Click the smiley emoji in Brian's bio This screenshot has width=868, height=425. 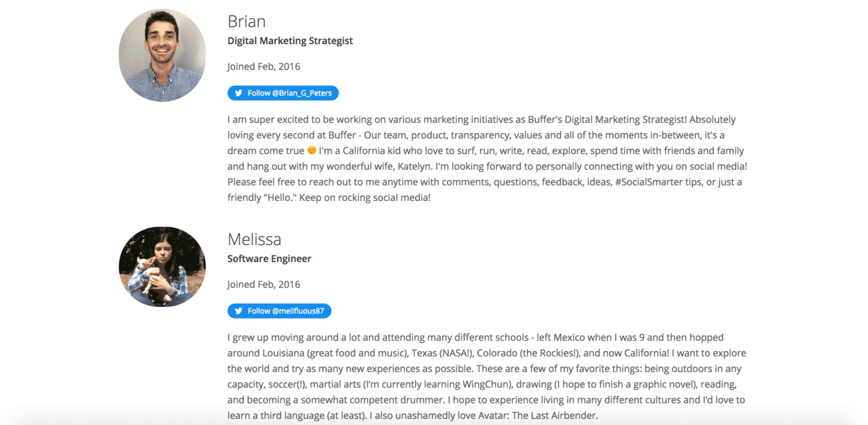point(312,151)
